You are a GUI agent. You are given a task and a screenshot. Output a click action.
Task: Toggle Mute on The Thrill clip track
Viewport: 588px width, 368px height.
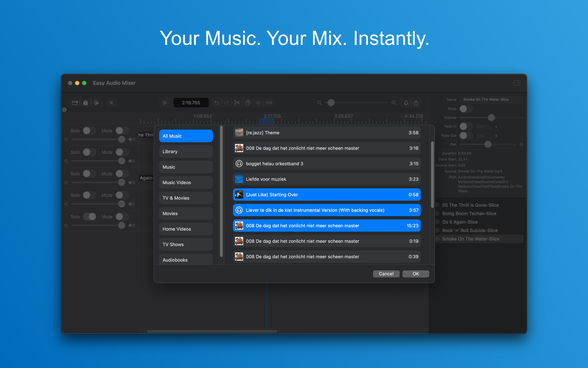122,131
